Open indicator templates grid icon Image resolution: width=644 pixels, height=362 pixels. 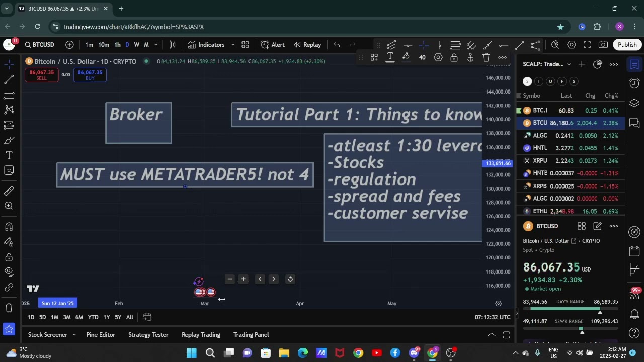click(x=245, y=45)
